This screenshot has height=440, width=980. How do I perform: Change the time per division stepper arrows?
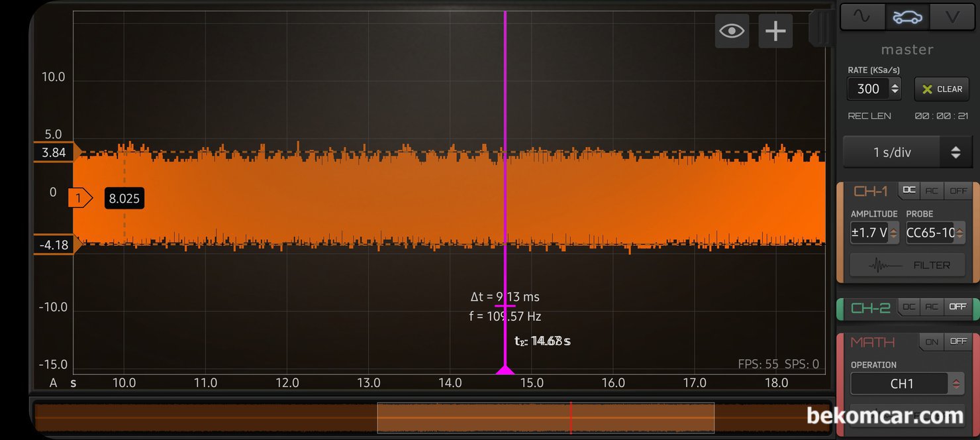(955, 152)
